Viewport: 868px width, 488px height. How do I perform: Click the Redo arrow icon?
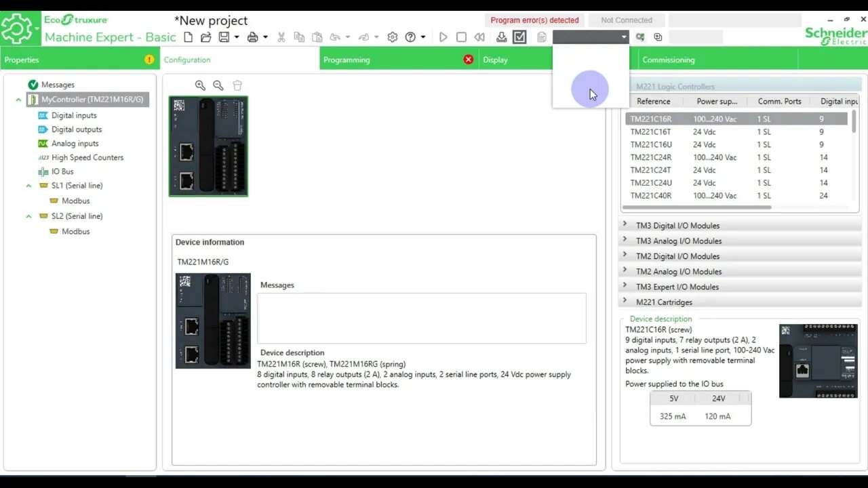click(364, 37)
